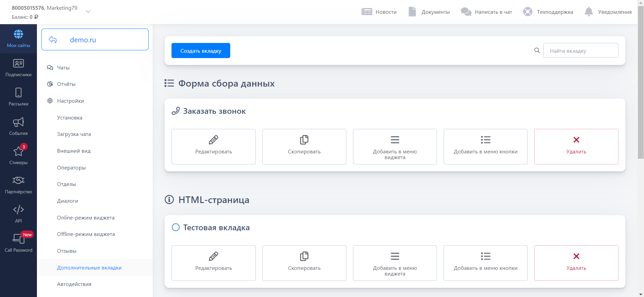Click the Создать вкладку button

point(201,51)
